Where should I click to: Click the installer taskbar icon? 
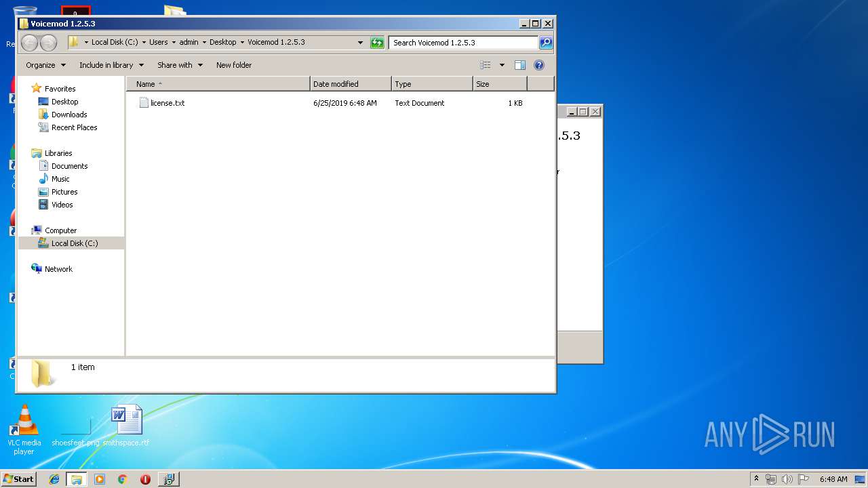(x=168, y=479)
